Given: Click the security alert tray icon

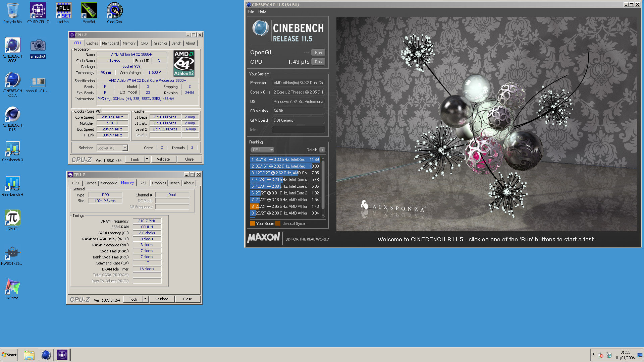Looking at the screenshot, I should click(601, 355).
